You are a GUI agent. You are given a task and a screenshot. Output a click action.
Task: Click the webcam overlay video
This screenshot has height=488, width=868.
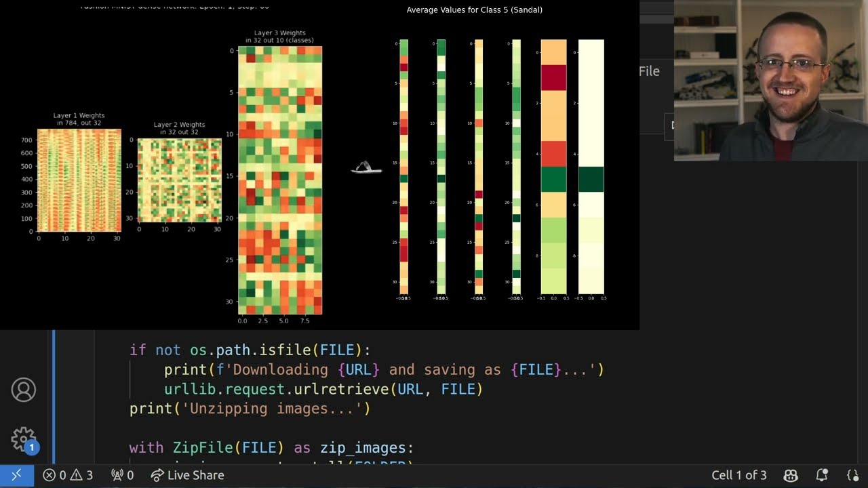(770, 79)
